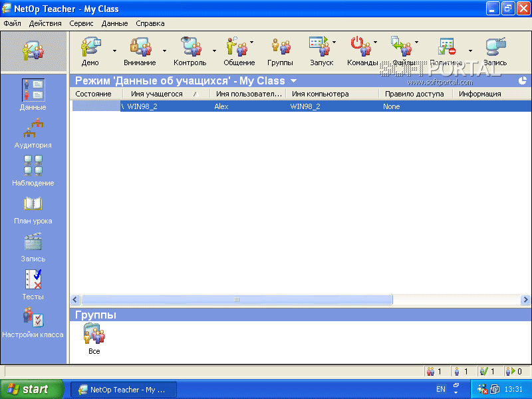Sort by Правило доступа column header

point(416,94)
